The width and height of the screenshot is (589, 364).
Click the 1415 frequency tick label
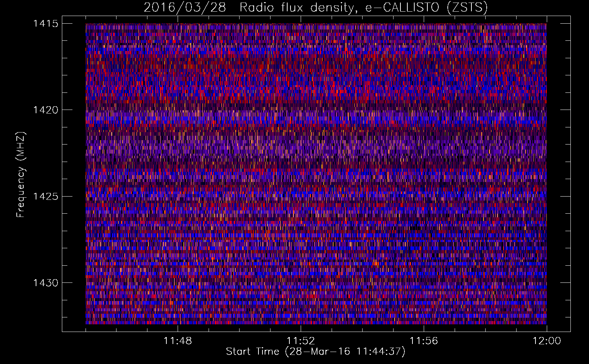click(x=46, y=24)
